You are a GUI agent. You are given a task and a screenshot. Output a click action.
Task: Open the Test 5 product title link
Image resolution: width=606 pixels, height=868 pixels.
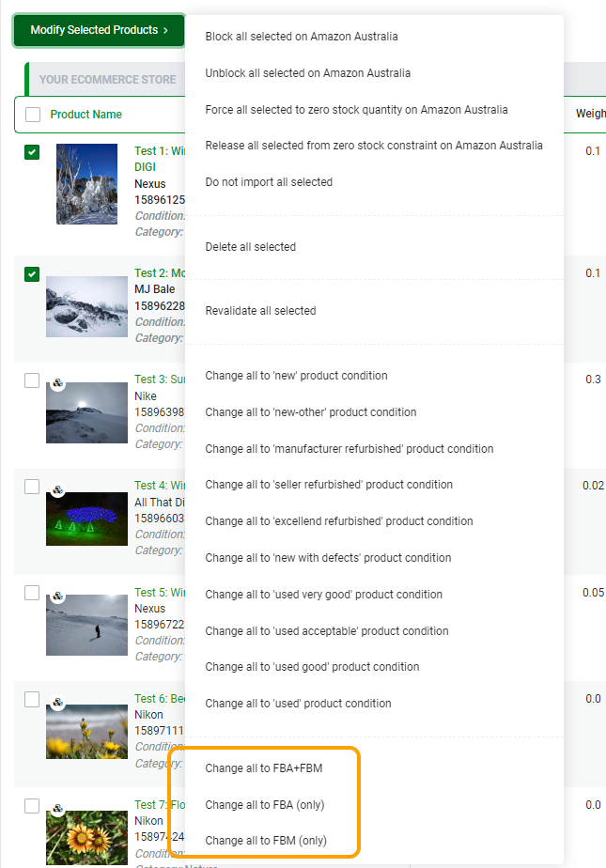(x=160, y=593)
